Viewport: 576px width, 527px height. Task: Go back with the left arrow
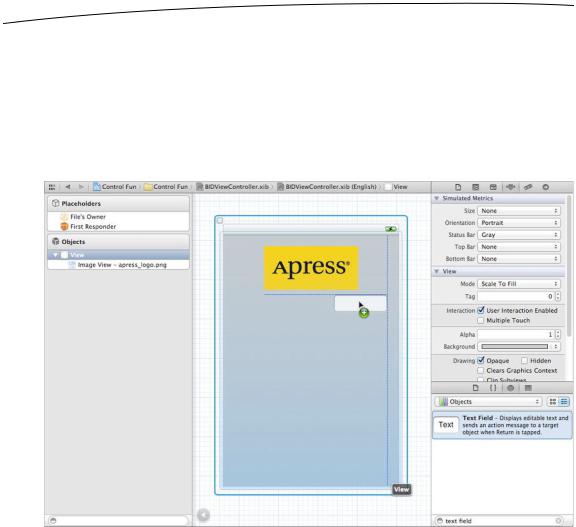pyautogui.click(x=68, y=187)
